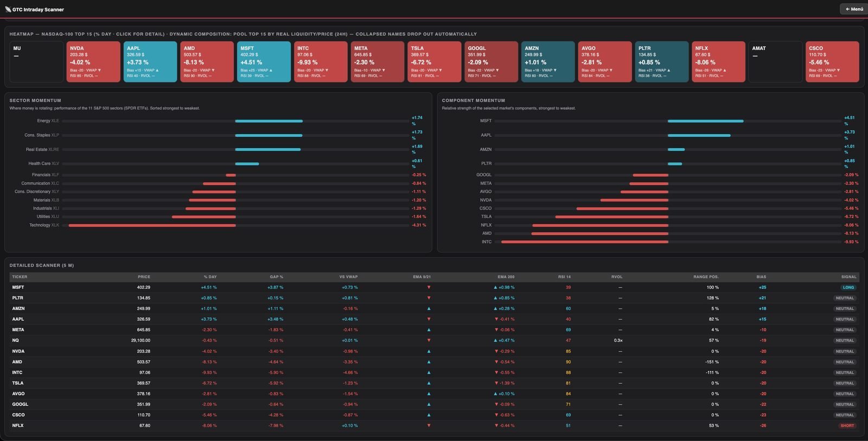Screen dimensions: 868x441
Task: Click the PLTR heatmap tile
Action: click(662, 62)
